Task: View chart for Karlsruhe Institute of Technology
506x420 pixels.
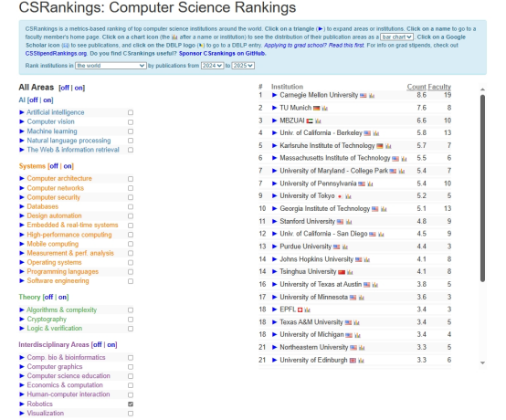Action: tap(388, 146)
